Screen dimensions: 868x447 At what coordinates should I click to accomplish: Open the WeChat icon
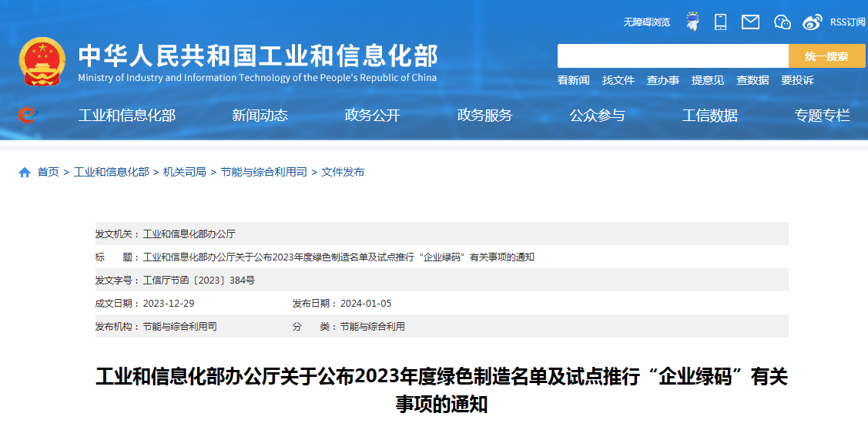pyautogui.click(x=783, y=22)
